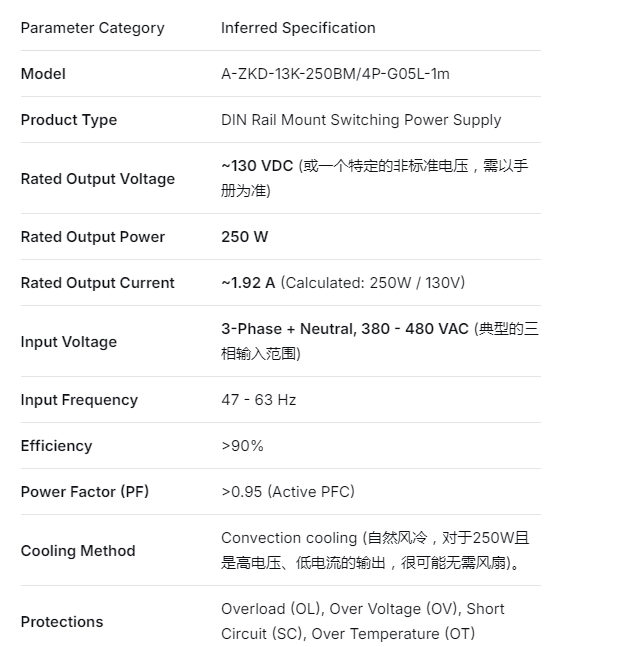Select the Protections row label
Image resolution: width=637 pixels, height=647 pixels.
coord(62,622)
